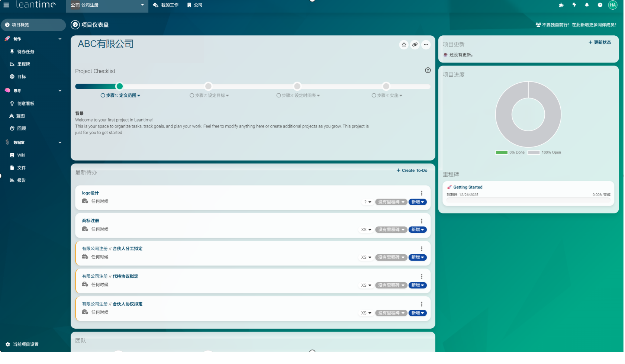Click 更新状态 to add a status update
This screenshot has width=625, height=364.
pyautogui.click(x=600, y=42)
